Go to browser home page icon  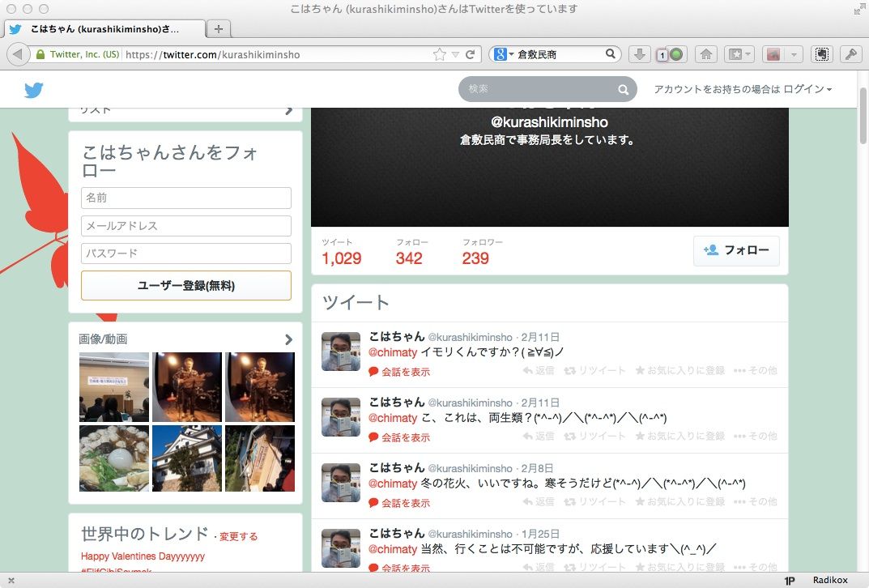[x=705, y=54]
